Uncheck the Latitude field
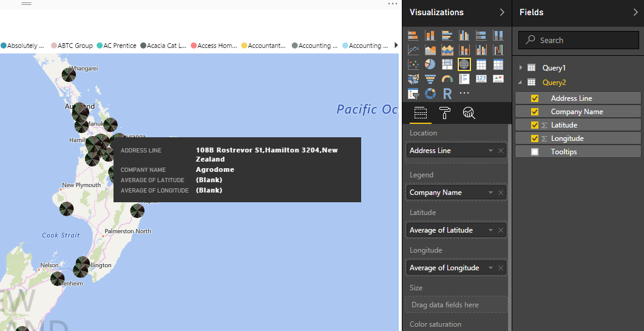 coord(535,125)
